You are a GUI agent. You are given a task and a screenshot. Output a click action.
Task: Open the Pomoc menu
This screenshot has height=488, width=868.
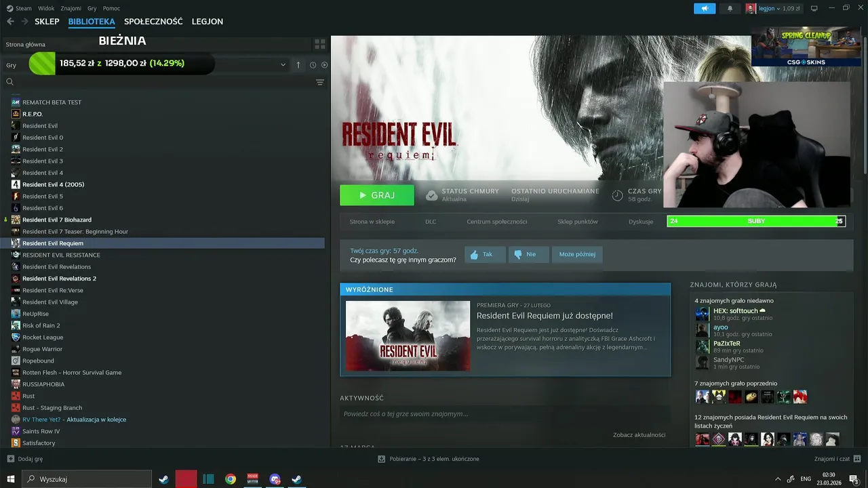(x=111, y=9)
